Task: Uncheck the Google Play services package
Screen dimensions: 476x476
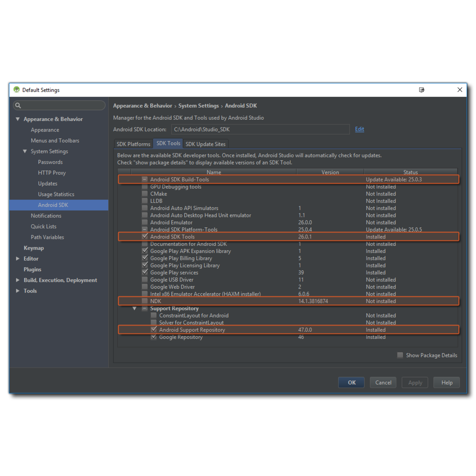Action: [144, 272]
